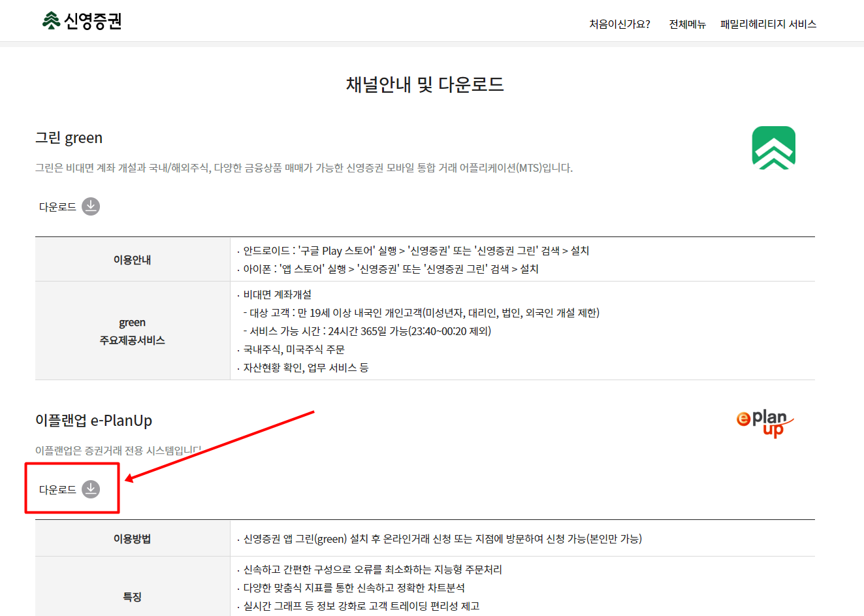Click the 이플랜업은 증권거래 전용 시스템입니다 description
Viewport: 864px width, 616px height.
click(x=118, y=451)
